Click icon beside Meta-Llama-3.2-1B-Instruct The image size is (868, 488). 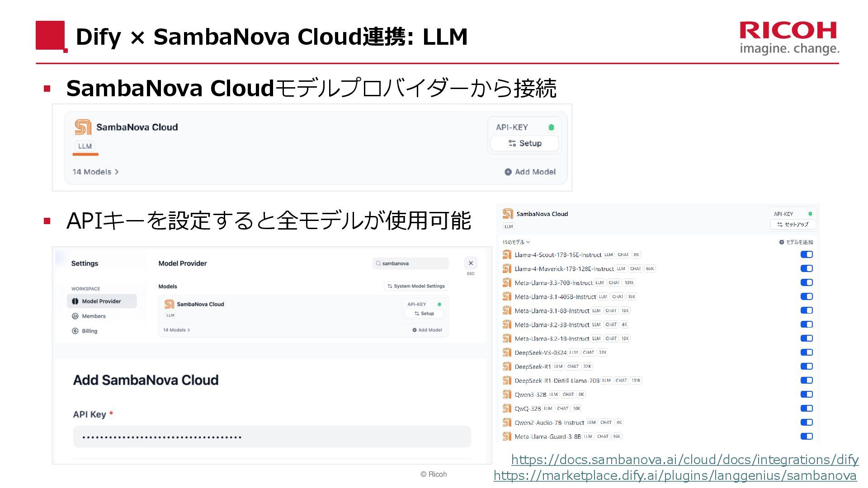(x=507, y=339)
